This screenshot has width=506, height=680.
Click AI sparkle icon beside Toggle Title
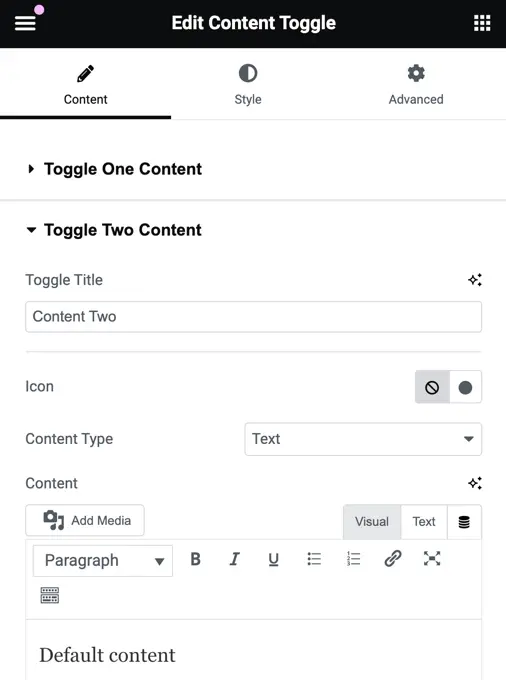point(475,280)
